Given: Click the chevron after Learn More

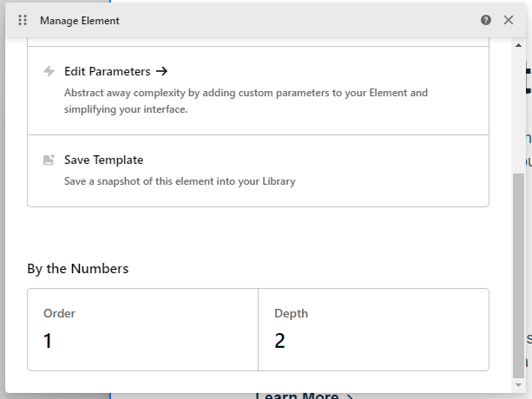Looking at the screenshot, I should tap(349, 396).
